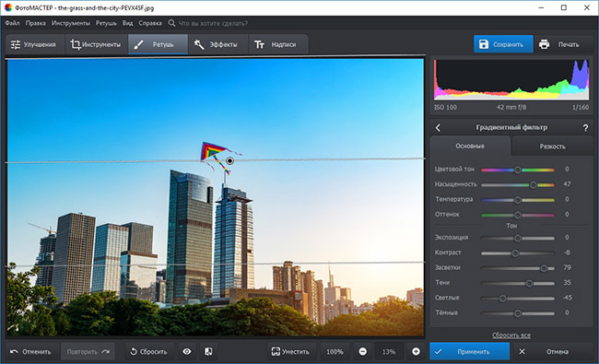Open the Инструменты menu in menu bar

pyautogui.click(x=71, y=23)
